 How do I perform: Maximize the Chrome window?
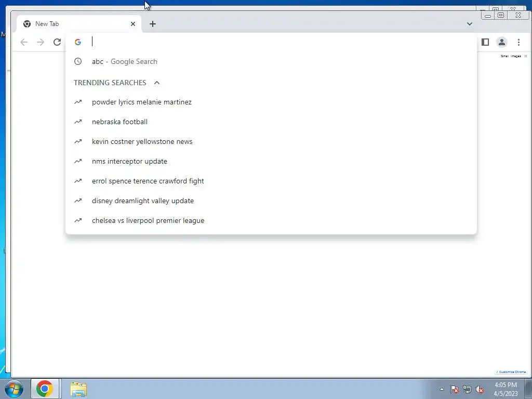[501, 15]
